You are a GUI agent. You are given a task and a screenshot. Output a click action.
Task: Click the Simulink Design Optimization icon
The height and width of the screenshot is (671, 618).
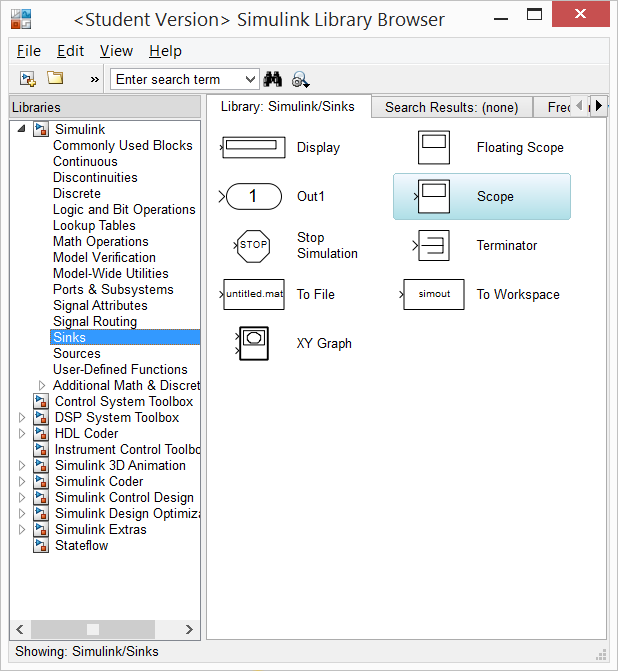(x=41, y=513)
